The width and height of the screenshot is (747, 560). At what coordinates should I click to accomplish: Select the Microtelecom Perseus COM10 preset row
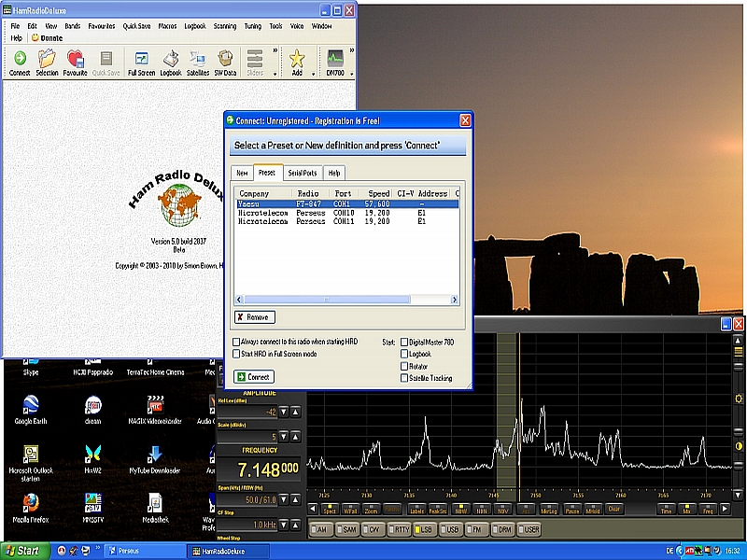point(347,213)
